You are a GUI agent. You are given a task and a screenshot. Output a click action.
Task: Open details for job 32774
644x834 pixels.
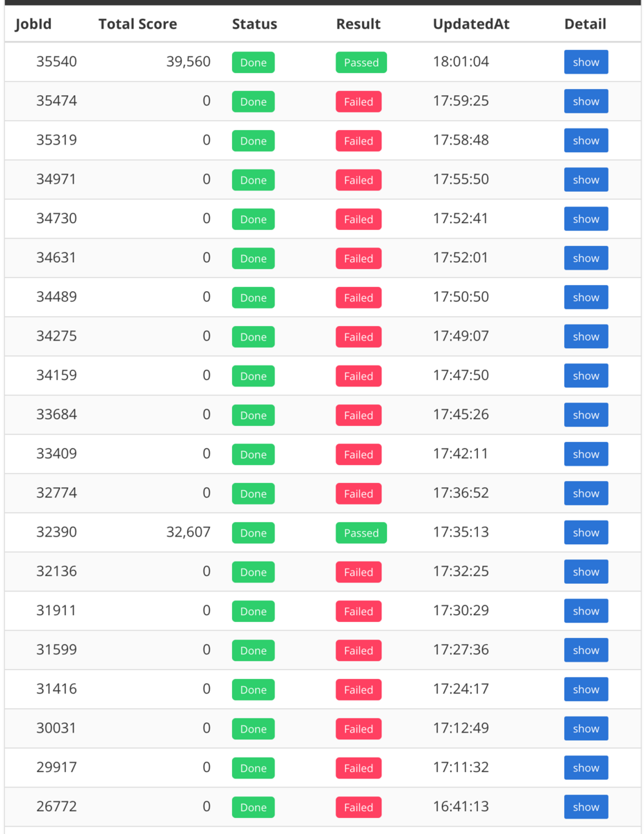pos(586,493)
